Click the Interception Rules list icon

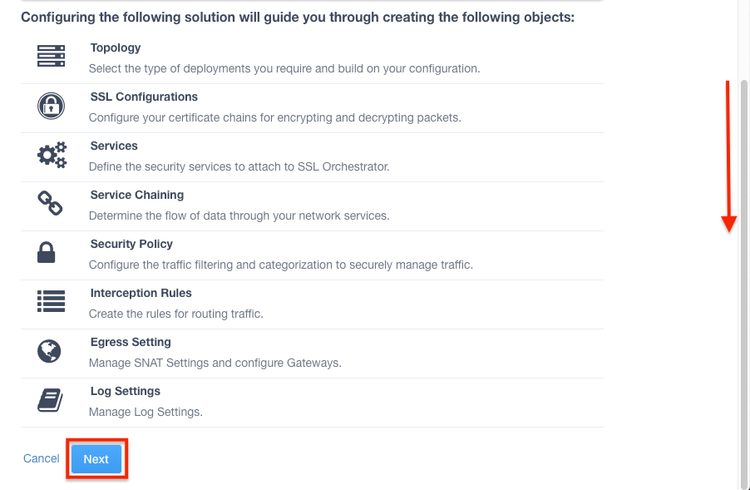point(50,302)
